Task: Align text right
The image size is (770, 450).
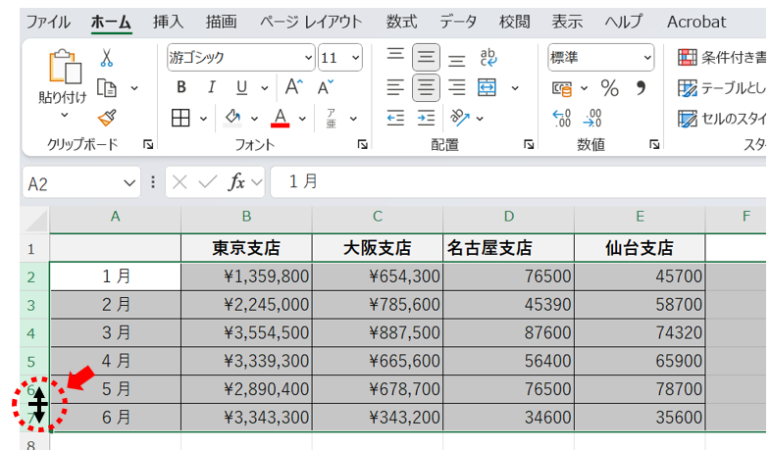Action: (x=456, y=87)
